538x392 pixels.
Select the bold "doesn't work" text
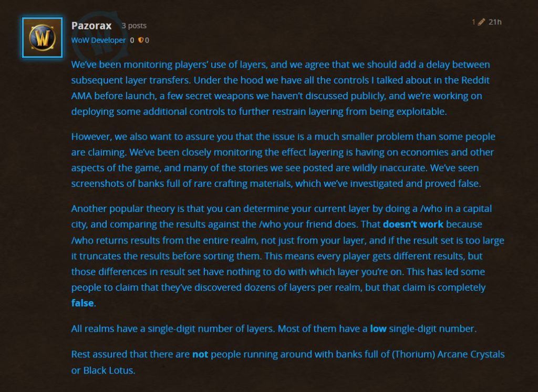click(413, 225)
